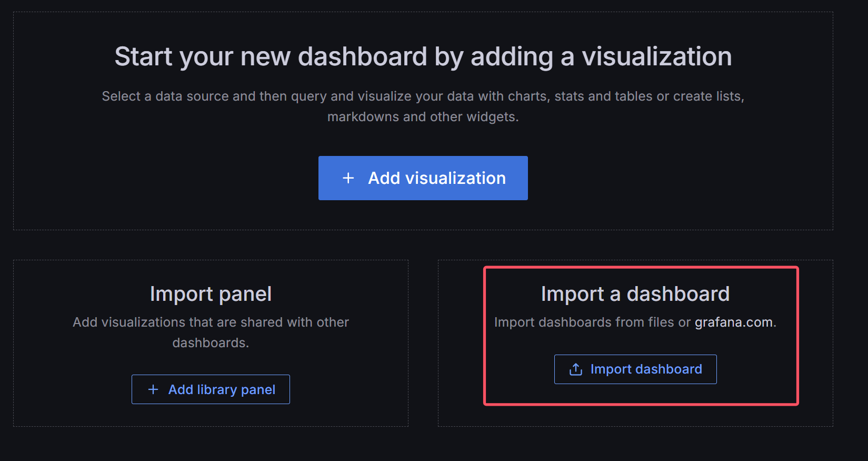Click the "Import dashboard" label text
Screen dimensions: 868x461
646,369
